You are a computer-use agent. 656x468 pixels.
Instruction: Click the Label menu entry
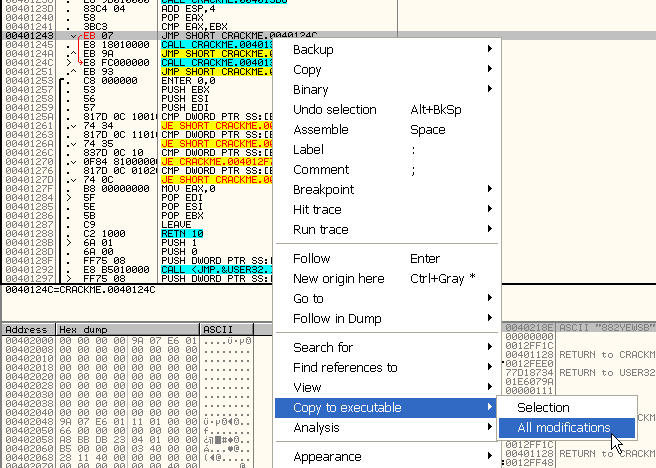click(x=308, y=150)
